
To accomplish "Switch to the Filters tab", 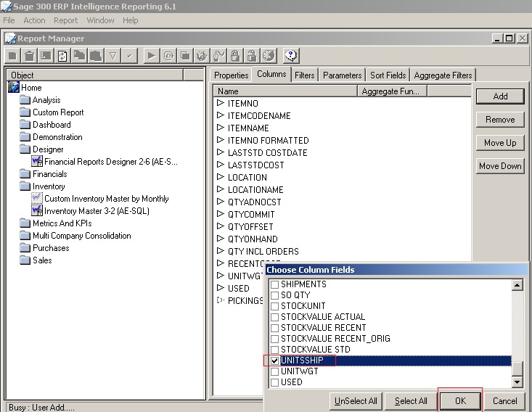I will point(304,75).
